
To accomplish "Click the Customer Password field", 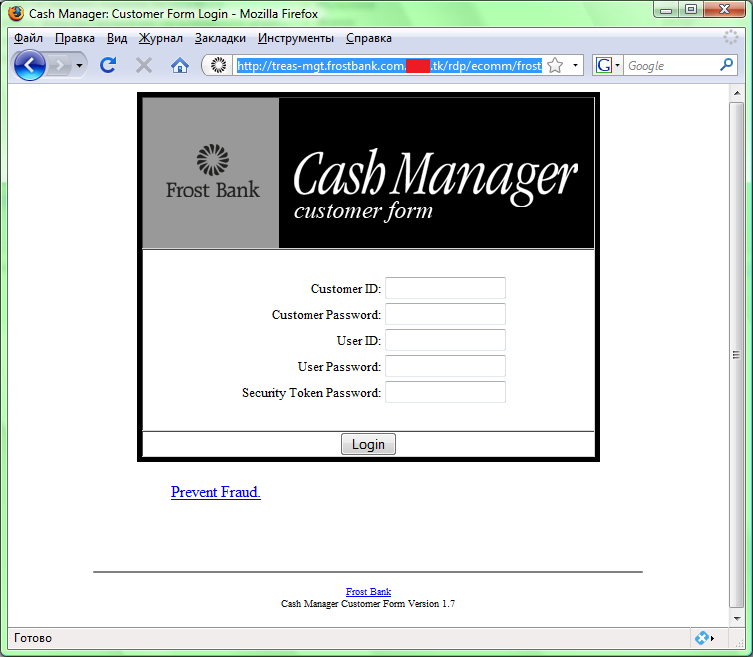I will pyautogui.click(x=445, y=314).
